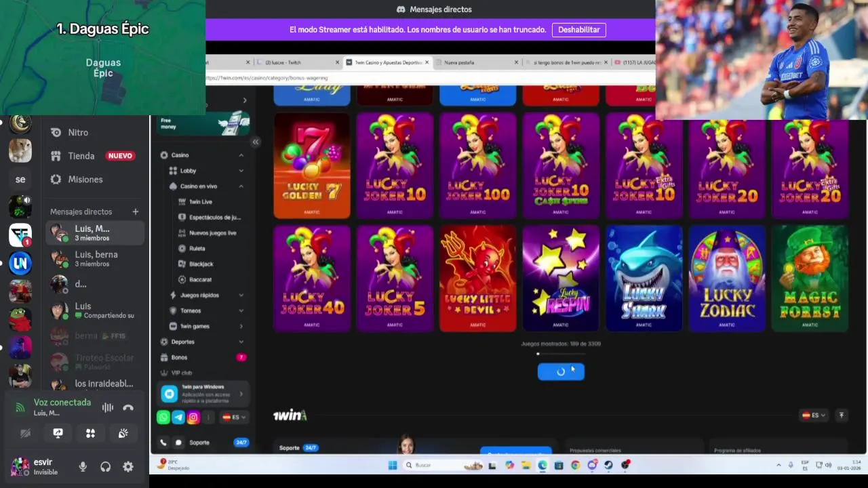Collapse the Casino section chevron
The height and width of the screenshot is (488, 868).
pos(241,155)
